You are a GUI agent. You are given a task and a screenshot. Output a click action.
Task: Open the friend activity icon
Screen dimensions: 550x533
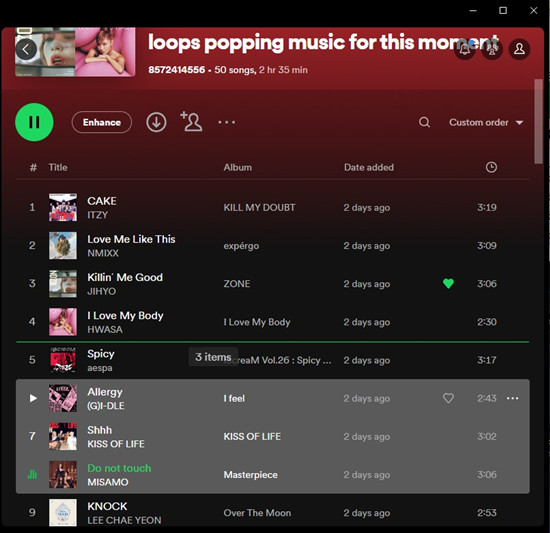tap(492, 49)
